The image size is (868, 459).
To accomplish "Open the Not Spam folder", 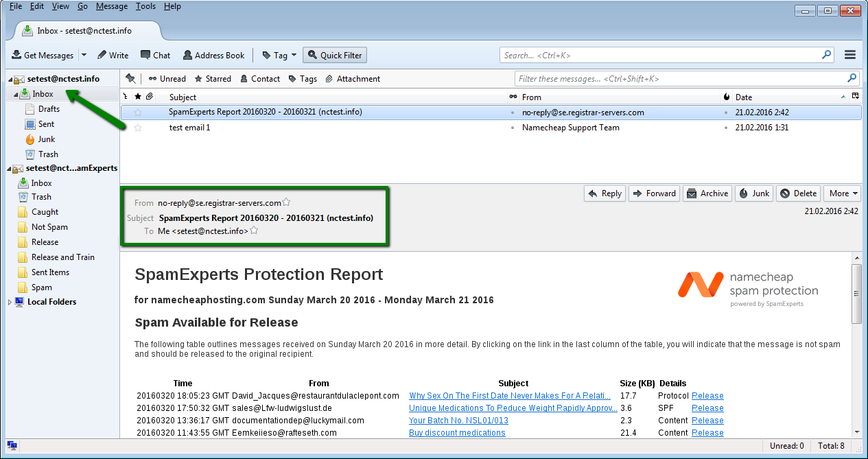I will [x=49, y=227].
